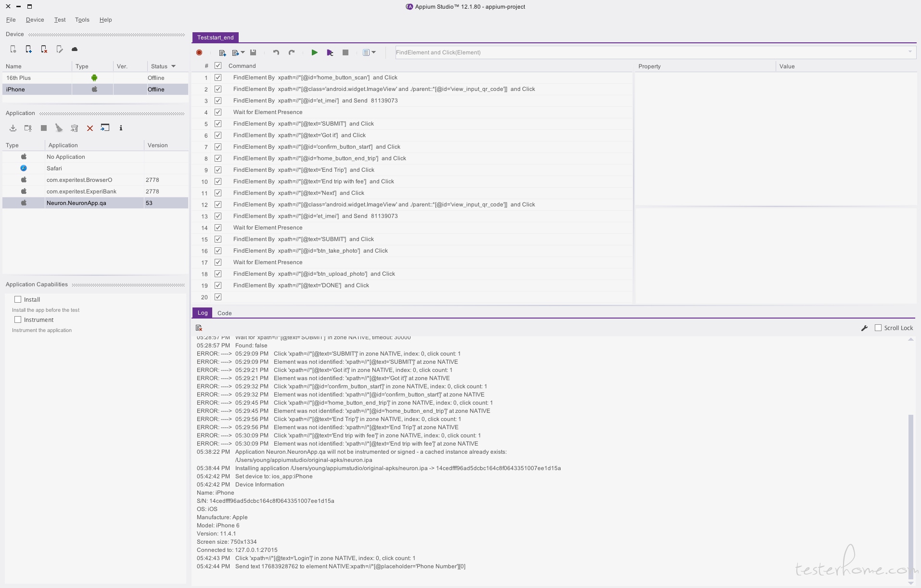Select the Neuron.NeuronApp.qa application
The width and height of the screenshot is (921, 588).
(x=95, y=203)
